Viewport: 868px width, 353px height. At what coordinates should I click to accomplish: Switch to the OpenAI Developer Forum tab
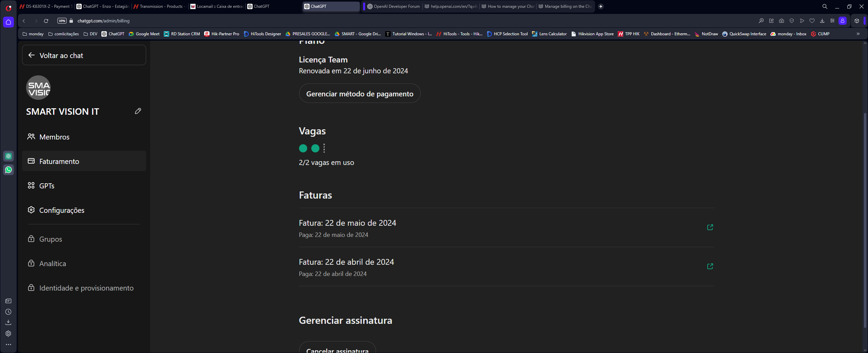coord(394,6)
